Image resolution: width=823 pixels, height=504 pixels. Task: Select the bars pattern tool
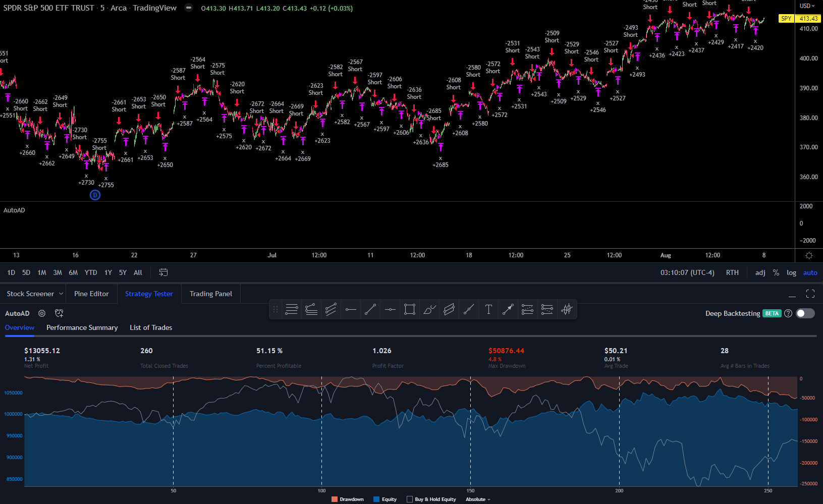(x=567, y=309)
